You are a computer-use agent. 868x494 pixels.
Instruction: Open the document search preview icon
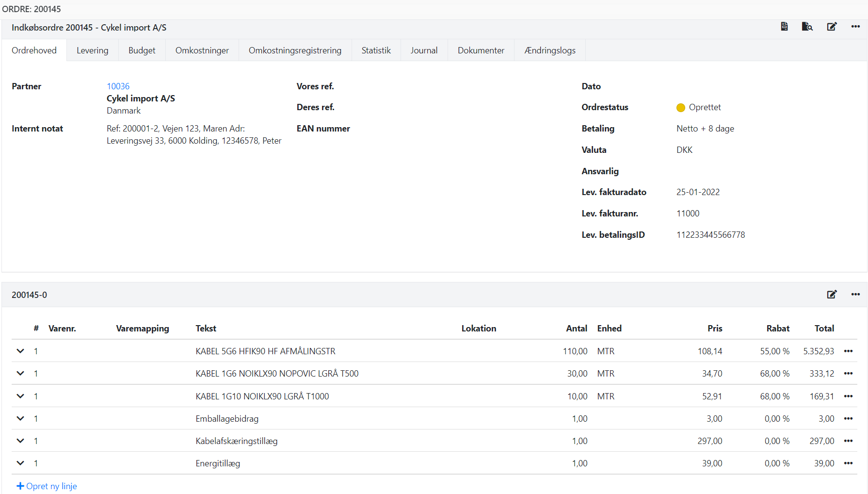coord(807,27)
